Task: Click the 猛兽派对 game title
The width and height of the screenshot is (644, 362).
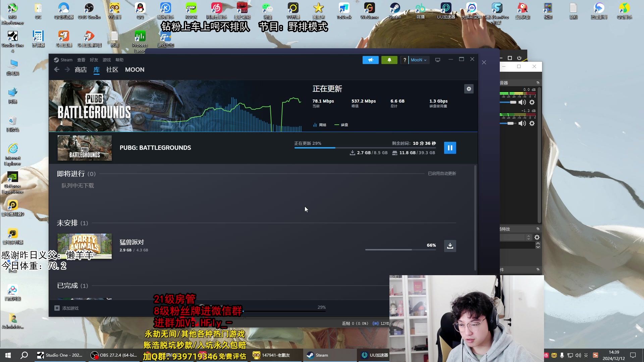Action: click(x=132, y=242)
